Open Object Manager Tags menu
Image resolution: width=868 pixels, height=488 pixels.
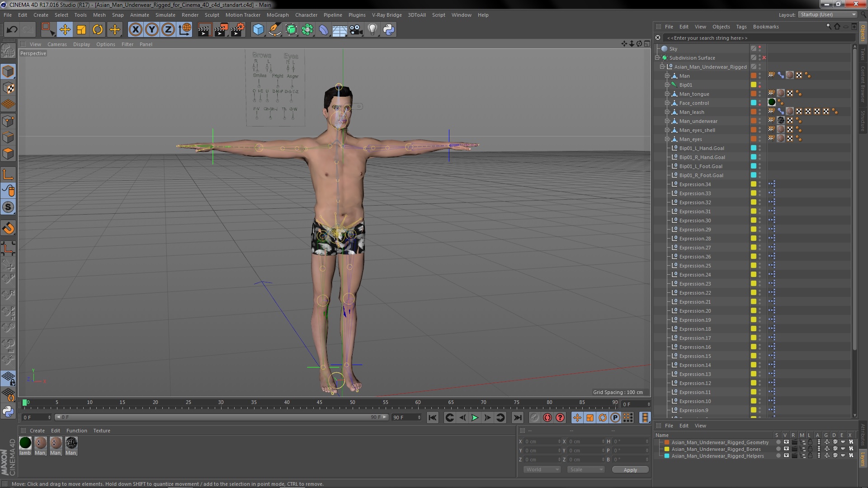coord(741,27)
